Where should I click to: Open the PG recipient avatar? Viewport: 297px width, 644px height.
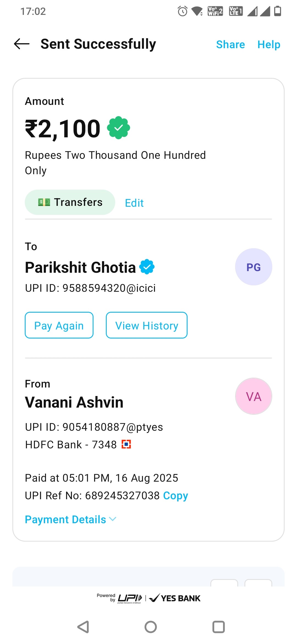tap(254, 267)
